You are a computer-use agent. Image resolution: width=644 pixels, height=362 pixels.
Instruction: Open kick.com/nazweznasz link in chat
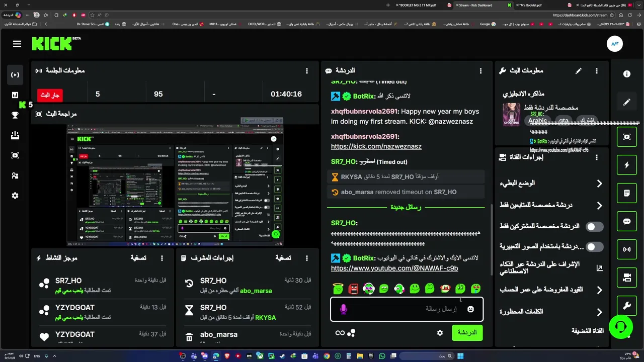[376, 146]
